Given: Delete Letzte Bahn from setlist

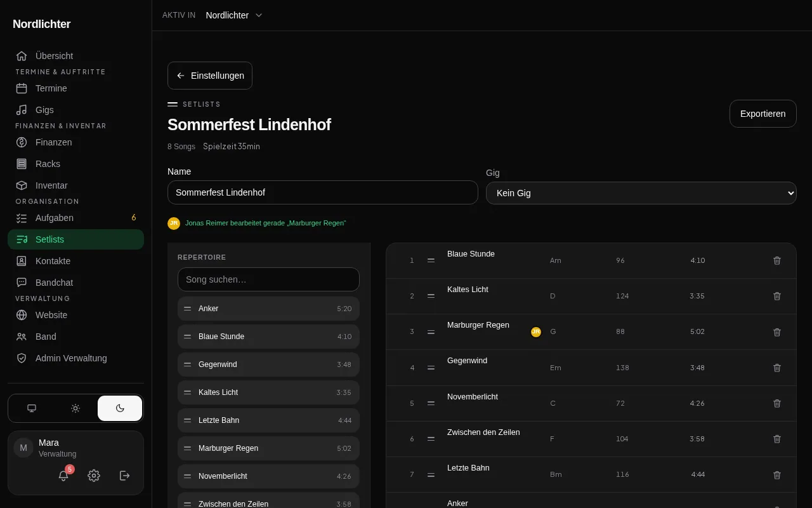Looking at the screenshot, I should pos(777,475).
